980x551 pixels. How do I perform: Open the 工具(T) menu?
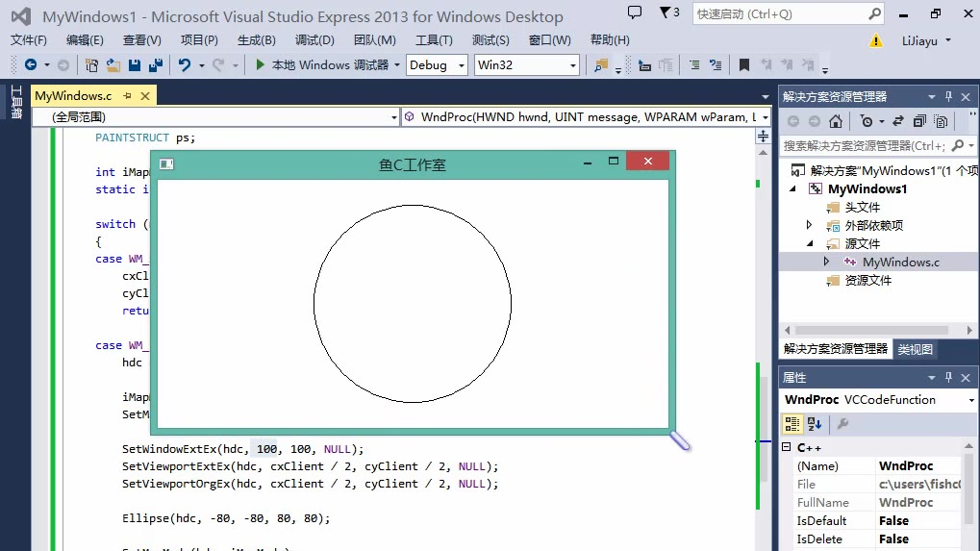434,40
